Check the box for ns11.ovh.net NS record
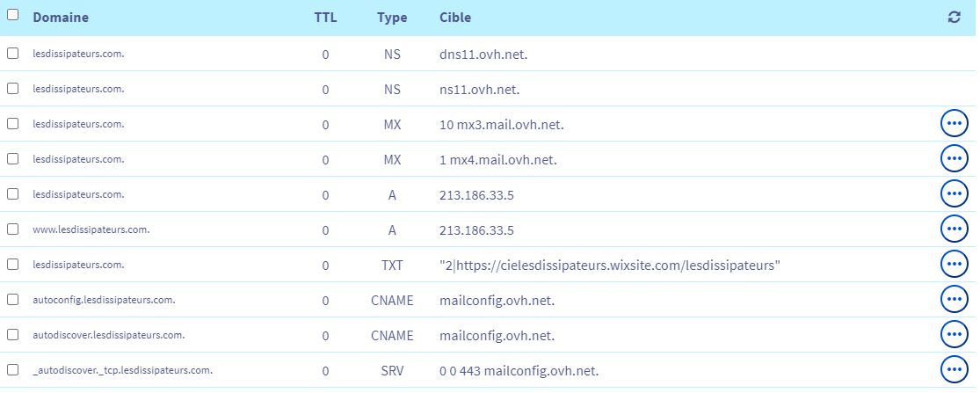This screenshot has width=980, height=393. 13,89
